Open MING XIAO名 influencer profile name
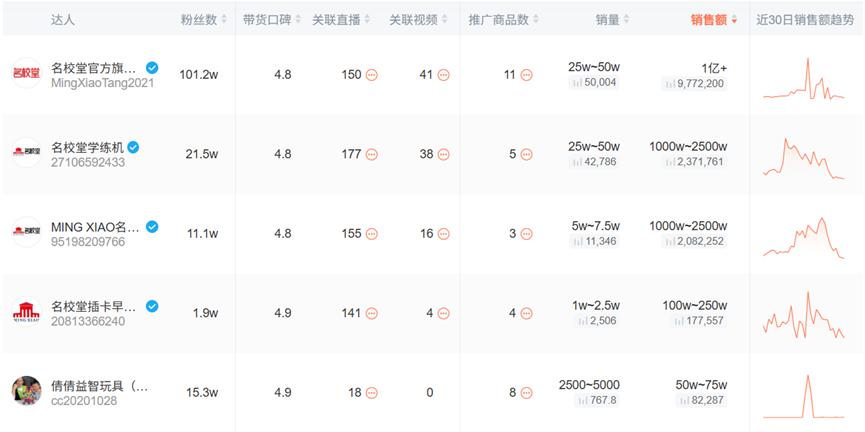The width and height of the screenshot is (865, 432). (95, 227)
